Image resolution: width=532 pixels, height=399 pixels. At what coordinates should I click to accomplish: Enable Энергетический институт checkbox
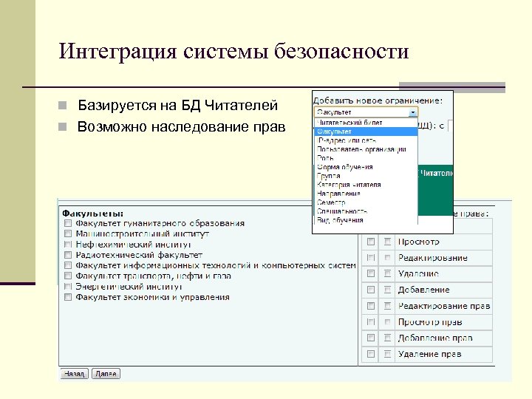pyautogui.click(x=68, y=287)
